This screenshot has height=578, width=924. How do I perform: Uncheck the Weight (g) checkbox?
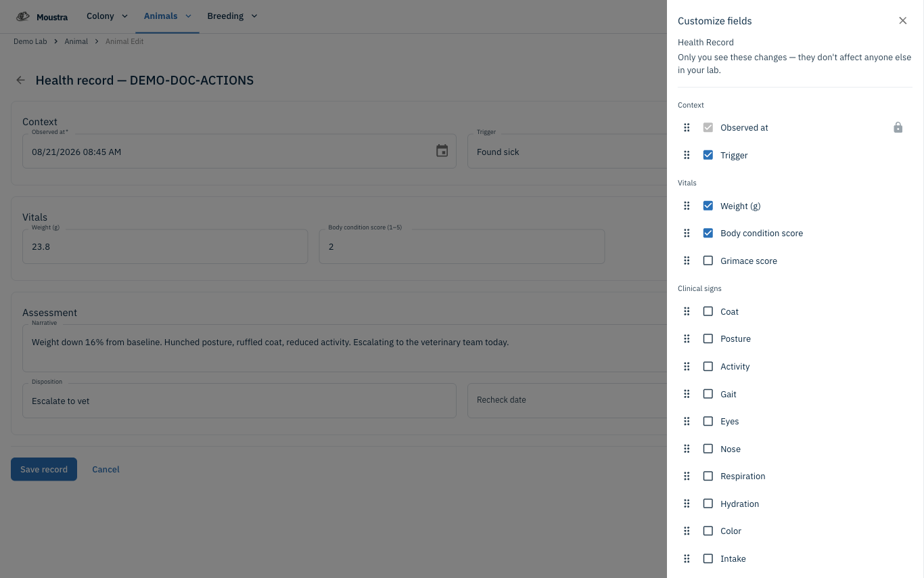pyautogui.click(x=708, y=206)
